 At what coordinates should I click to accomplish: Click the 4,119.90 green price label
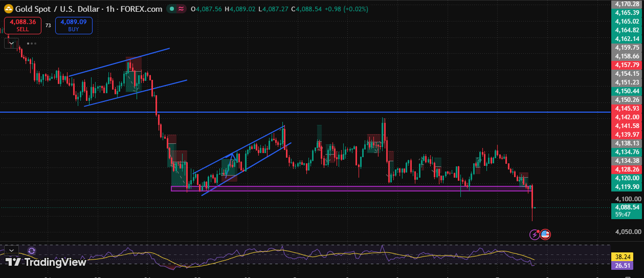coord(627,187)
